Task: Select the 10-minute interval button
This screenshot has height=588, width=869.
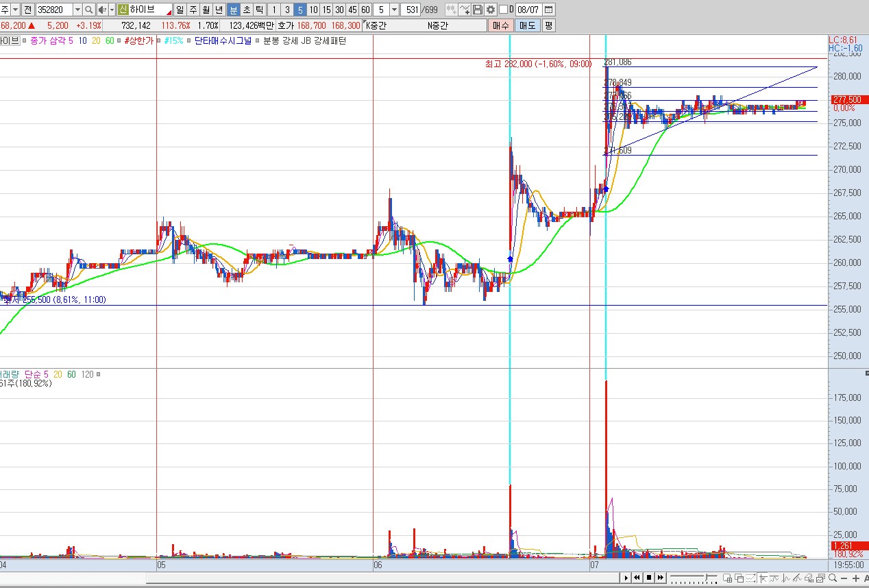Action: pos(313,10)
